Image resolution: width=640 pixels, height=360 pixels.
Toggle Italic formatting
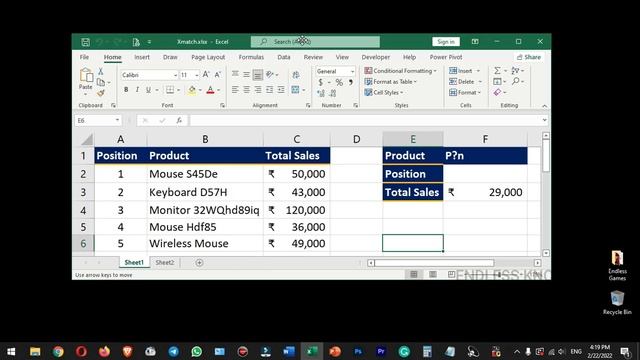click(137, 90)
